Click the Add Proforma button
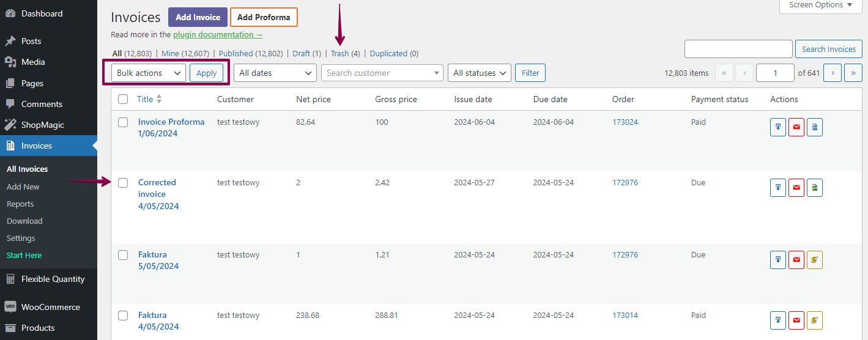This screenshot has height=340, width=868. click(264, 17)
